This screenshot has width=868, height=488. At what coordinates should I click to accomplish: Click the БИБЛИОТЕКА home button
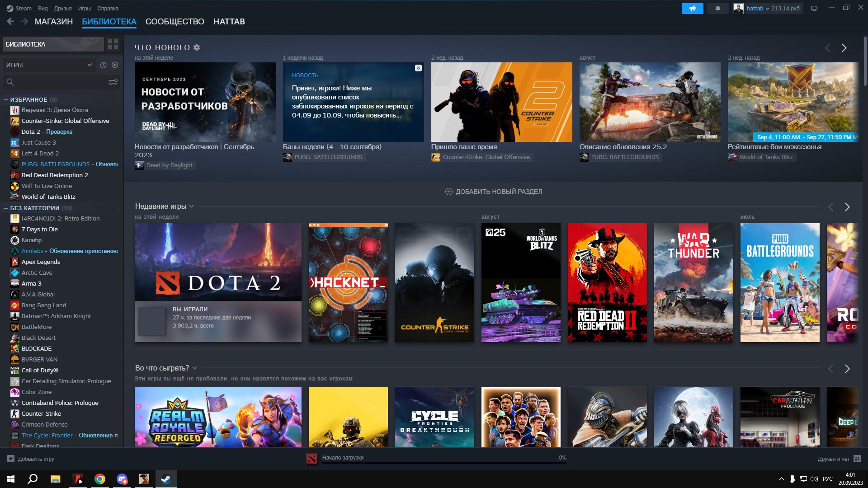pyautogui.click(x=53, y=44)
